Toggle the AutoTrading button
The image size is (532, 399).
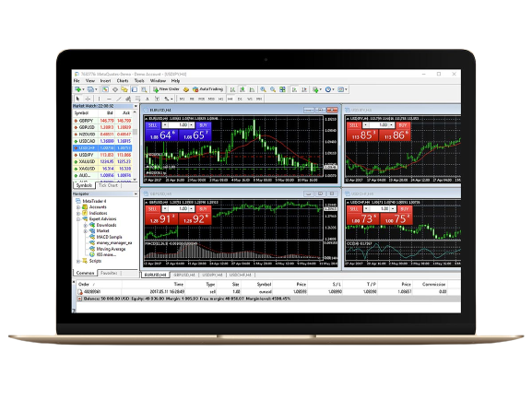(x=207, y=89)
